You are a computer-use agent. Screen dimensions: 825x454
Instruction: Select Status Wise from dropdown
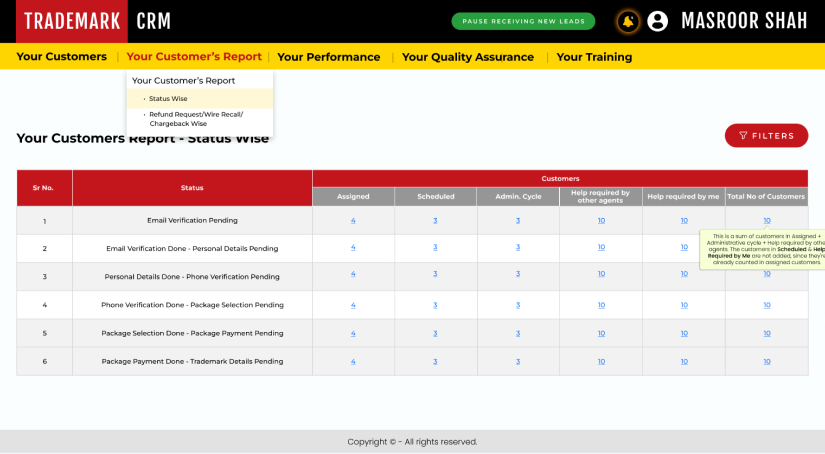coord(168,99)
